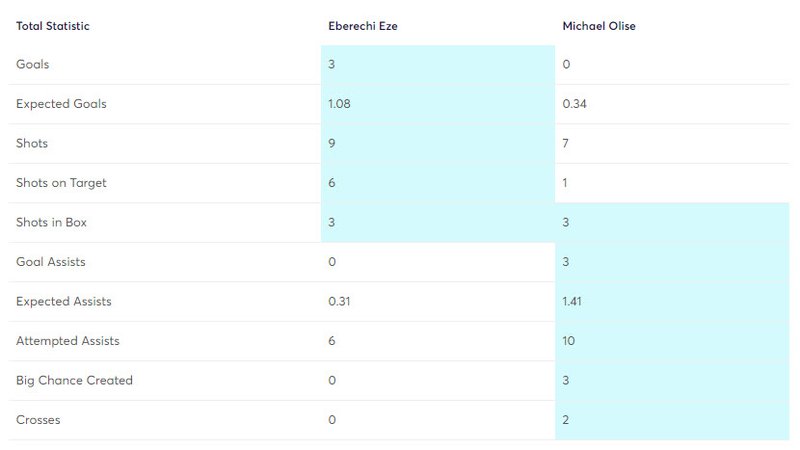Select the Goals row label
The width and height of the screenshot is (800, 450).
coord(32,64)
